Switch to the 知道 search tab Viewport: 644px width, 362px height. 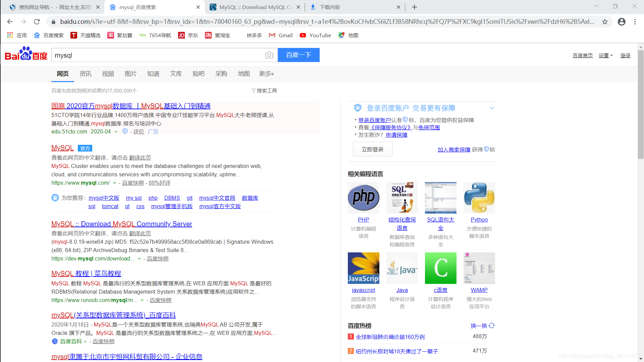click(153, 74)
